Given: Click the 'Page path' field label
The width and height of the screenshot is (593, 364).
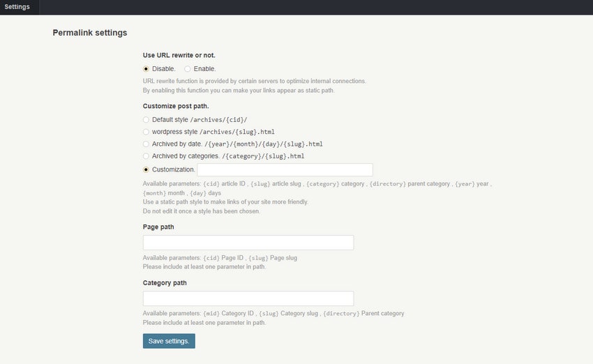Looking at the screenshot, I should pyautogui.click(x=158, y=227).
